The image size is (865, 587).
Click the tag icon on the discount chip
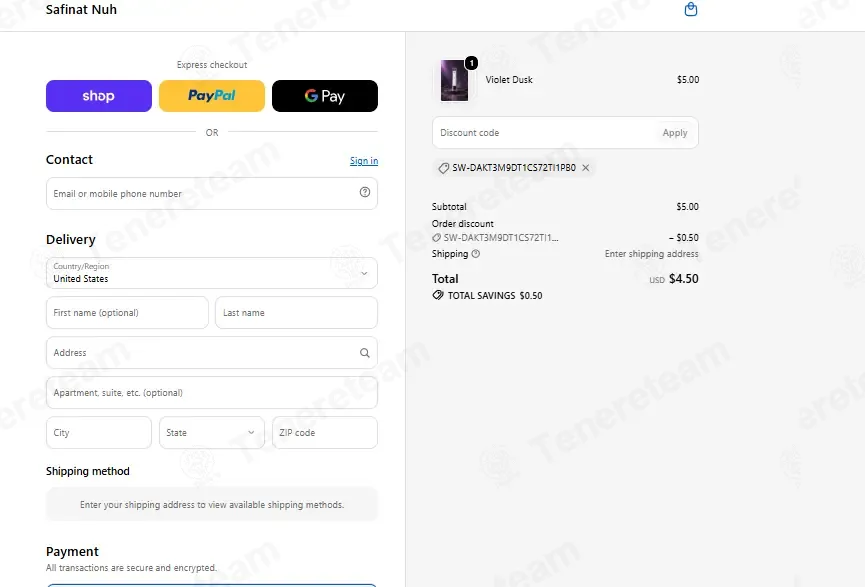coord(444,168)
